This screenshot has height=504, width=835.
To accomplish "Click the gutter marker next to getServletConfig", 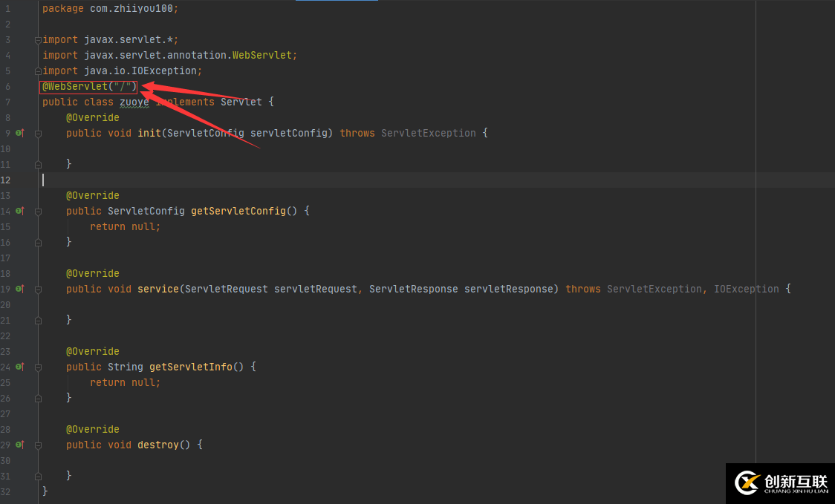I will coord(20,211).
